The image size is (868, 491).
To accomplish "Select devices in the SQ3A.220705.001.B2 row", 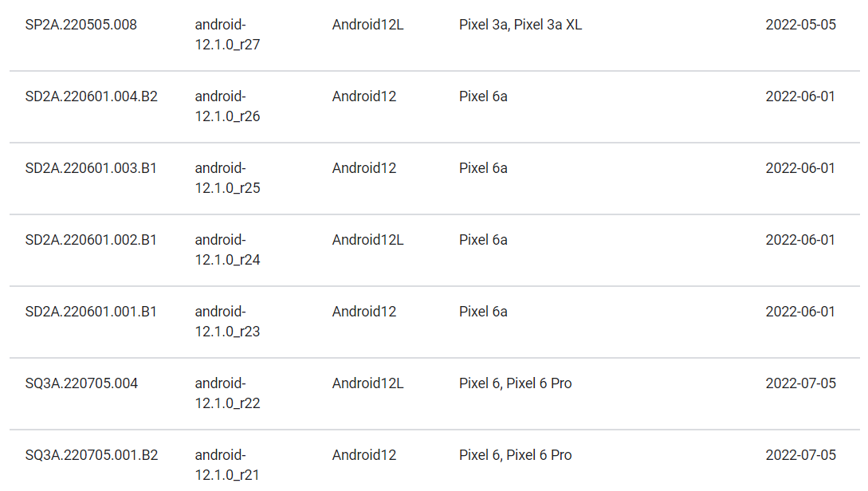I will (x=516, y=455).
